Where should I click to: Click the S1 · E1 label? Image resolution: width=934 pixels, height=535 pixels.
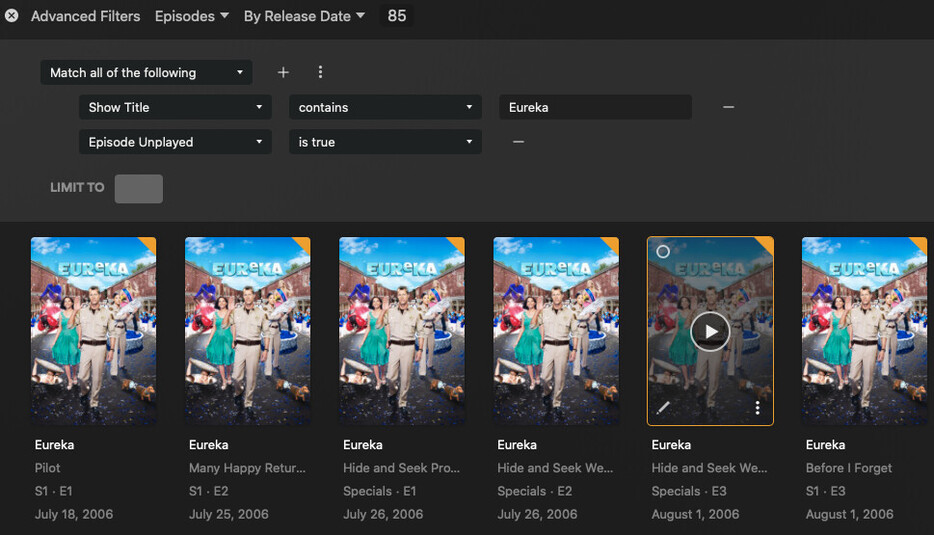pos(54,492)
